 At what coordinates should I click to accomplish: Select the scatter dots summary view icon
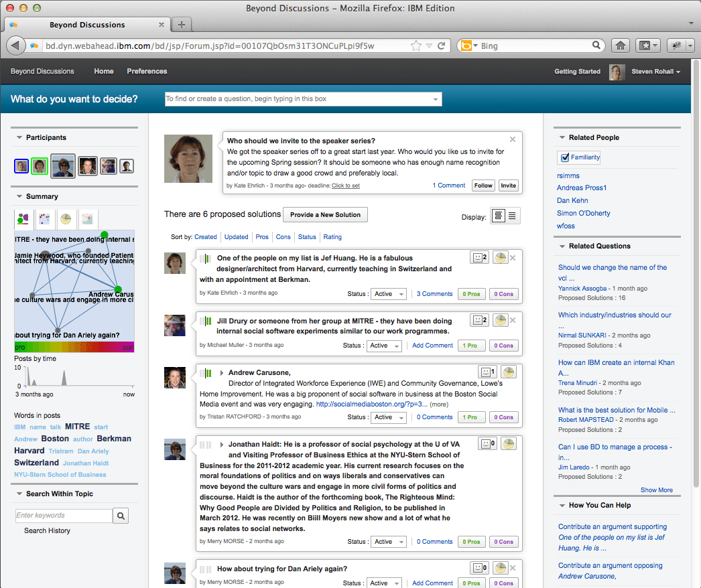click(x=44, y=219)
